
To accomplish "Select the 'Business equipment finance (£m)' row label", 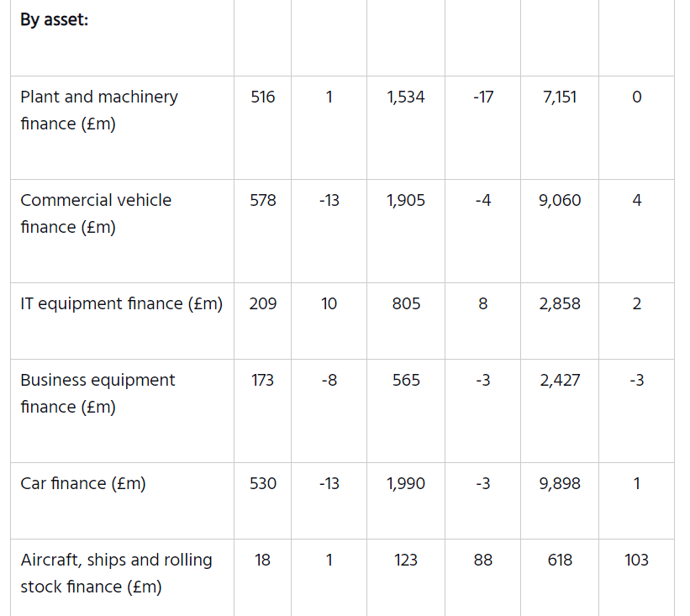I will pyautogui.click(x=97, y=393).
